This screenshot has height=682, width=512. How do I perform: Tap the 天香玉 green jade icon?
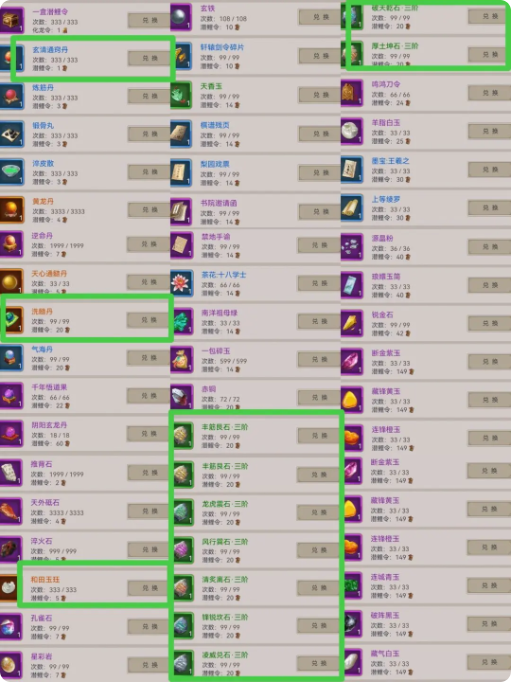181,95
